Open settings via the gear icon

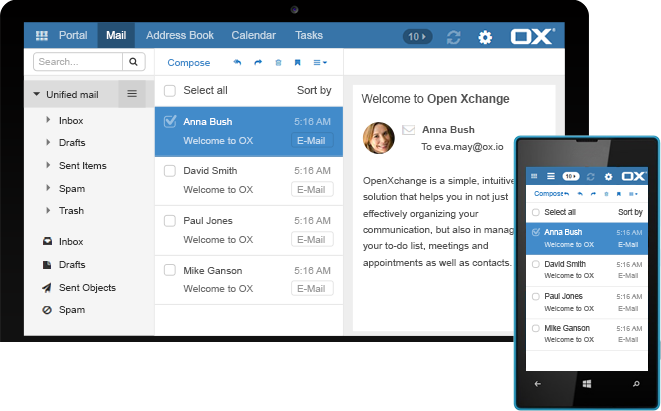click(x=485, y=37)
